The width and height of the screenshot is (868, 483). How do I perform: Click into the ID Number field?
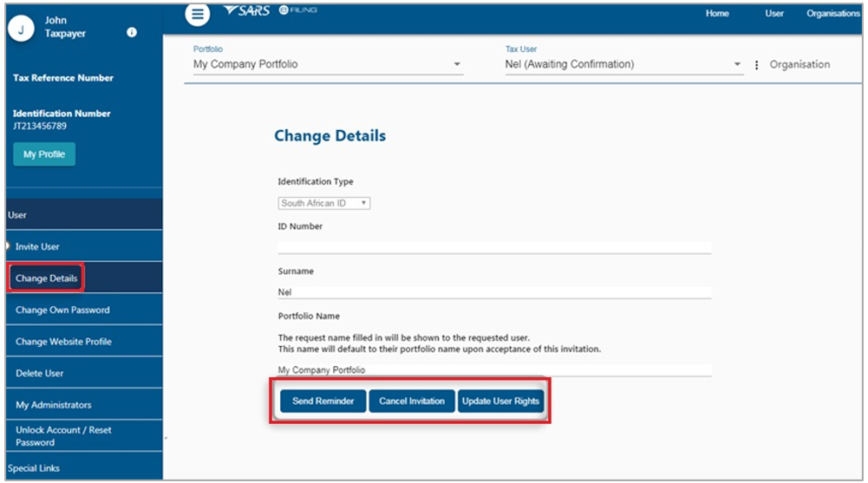click(x=494, y=247)
